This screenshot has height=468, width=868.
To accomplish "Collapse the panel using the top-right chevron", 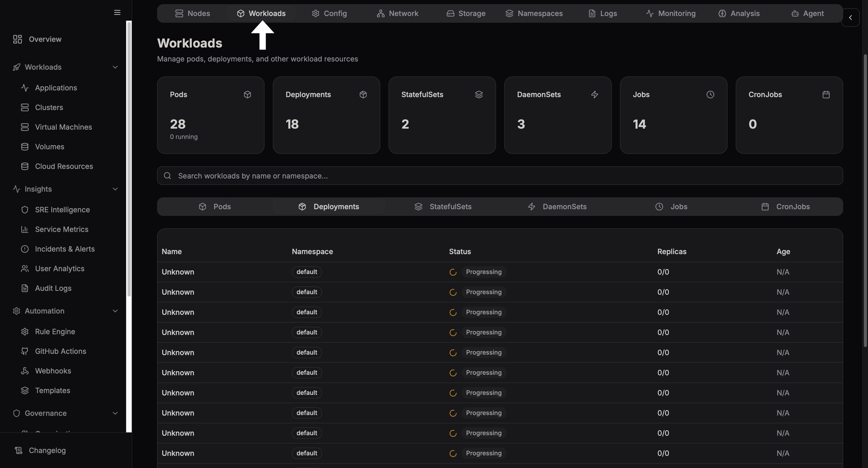I will pos(851,18).
